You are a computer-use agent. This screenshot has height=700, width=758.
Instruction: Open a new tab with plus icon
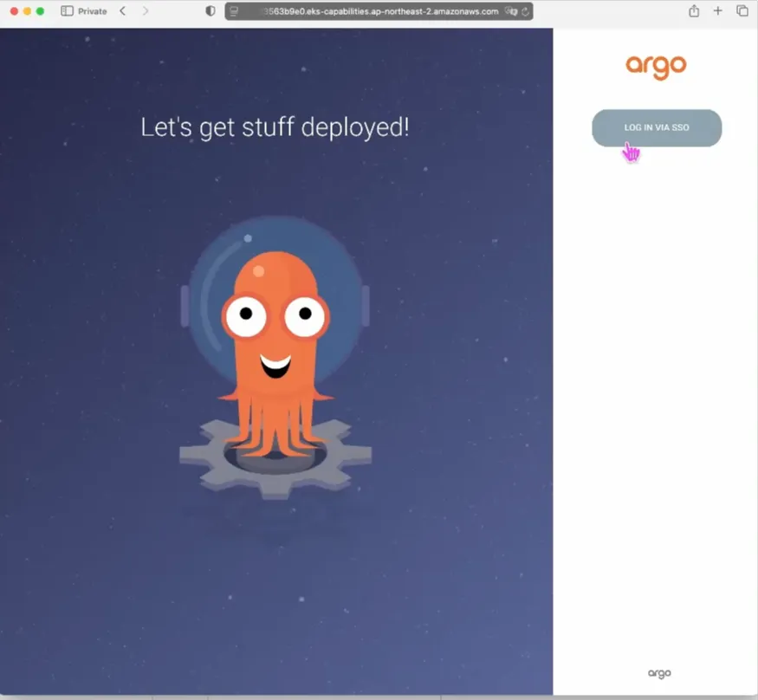click(718, 10)
